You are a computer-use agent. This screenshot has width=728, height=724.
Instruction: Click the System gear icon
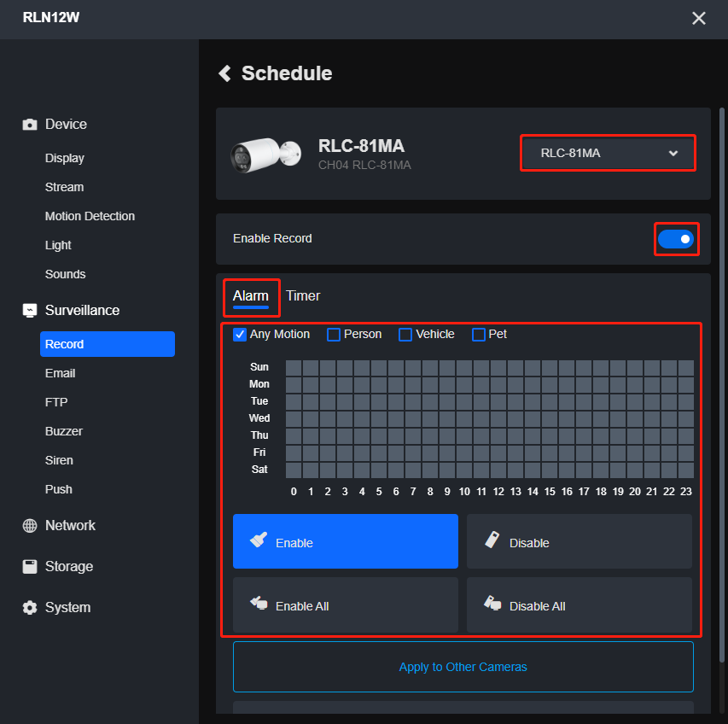click(30, 607)
